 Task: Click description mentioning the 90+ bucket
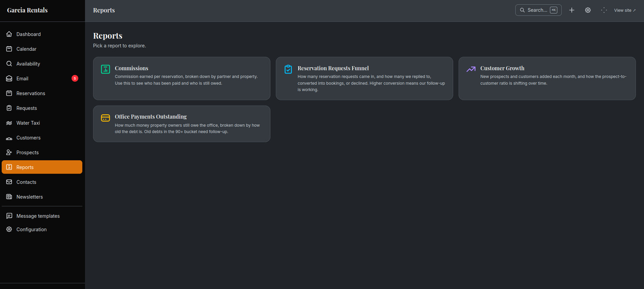coord(188,128)
